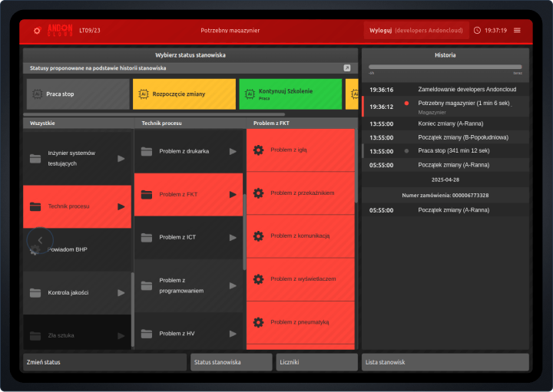
Task: Open the hamburger menu in header
Action: pos(517,31)
